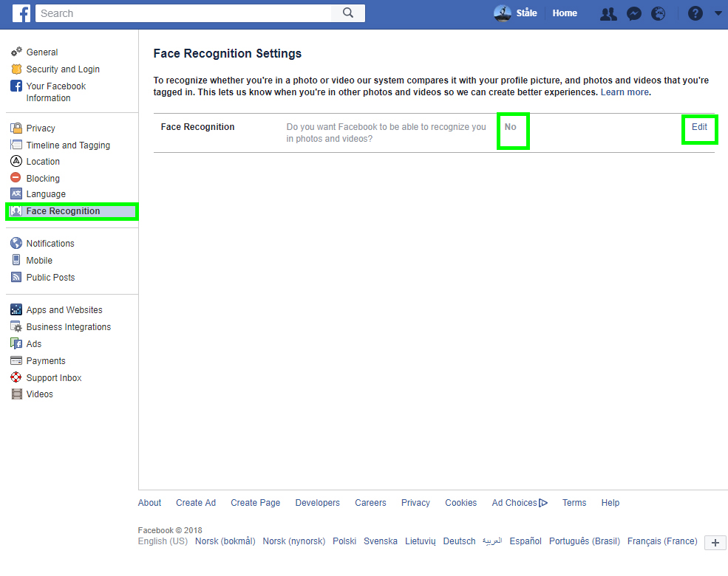Open Payments settings label
Screen dimensions: 728x576
tap(46, 361)
